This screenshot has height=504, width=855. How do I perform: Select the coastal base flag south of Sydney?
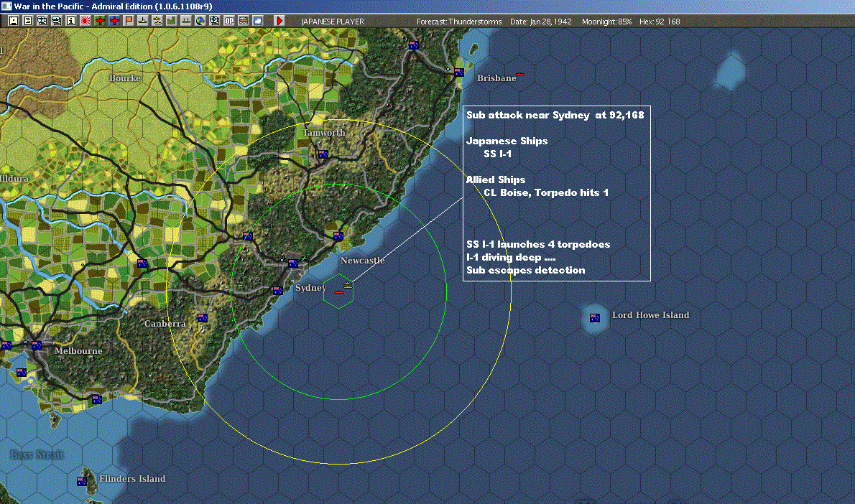pos(277,291)
